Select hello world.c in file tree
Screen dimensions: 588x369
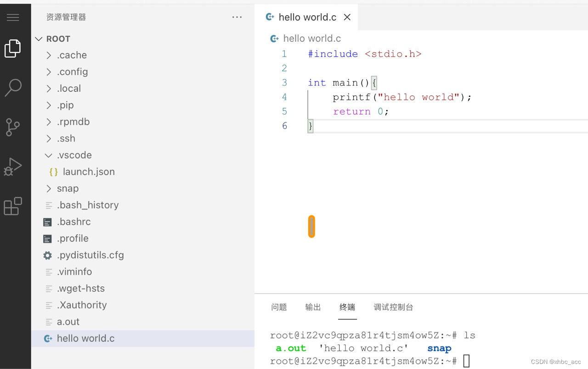142,339
